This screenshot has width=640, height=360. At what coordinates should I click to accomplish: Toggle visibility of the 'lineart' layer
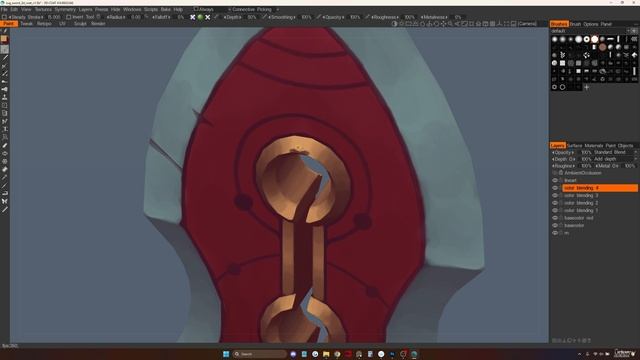555,180
